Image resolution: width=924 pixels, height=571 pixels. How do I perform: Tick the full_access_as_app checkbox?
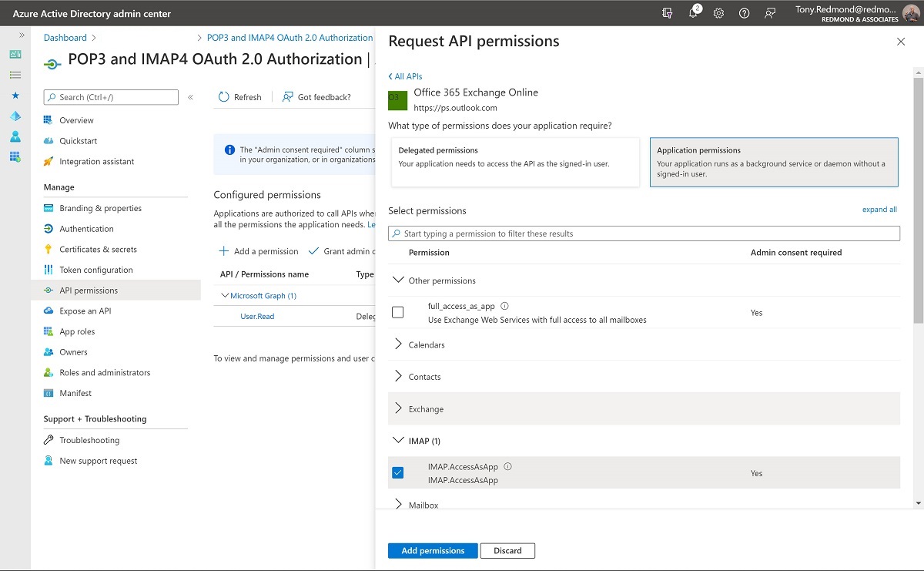click(397, 312)
